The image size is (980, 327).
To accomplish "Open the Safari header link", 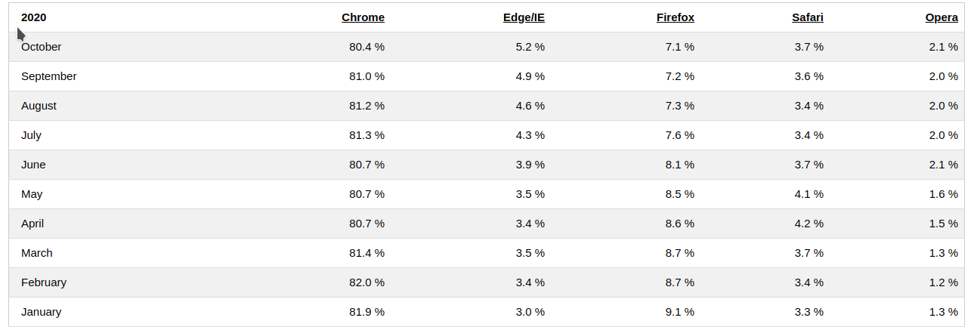I will 807,17.
